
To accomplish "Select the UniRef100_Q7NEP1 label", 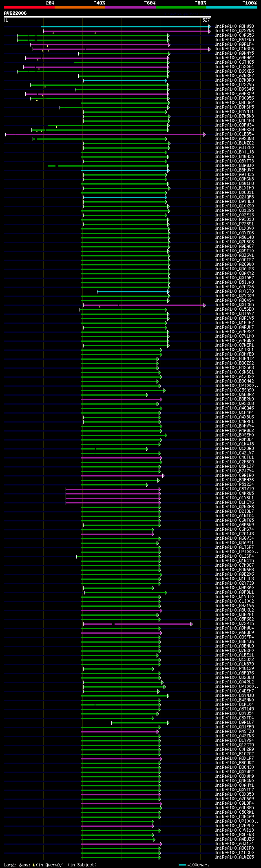I will [234, 345].
